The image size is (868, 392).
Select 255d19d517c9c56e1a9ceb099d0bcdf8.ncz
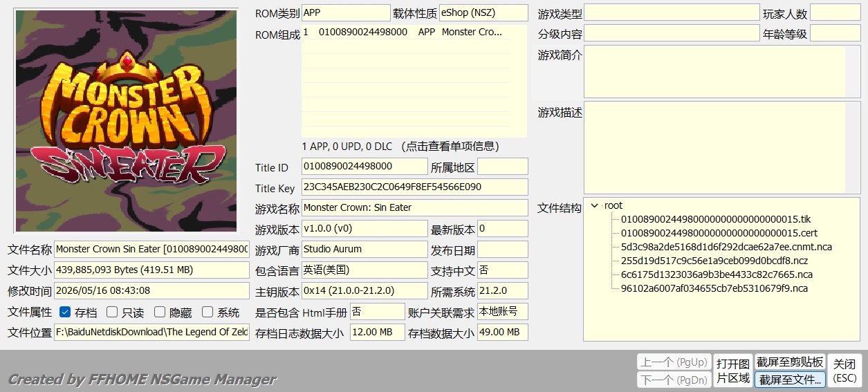(x=714, y=261)
